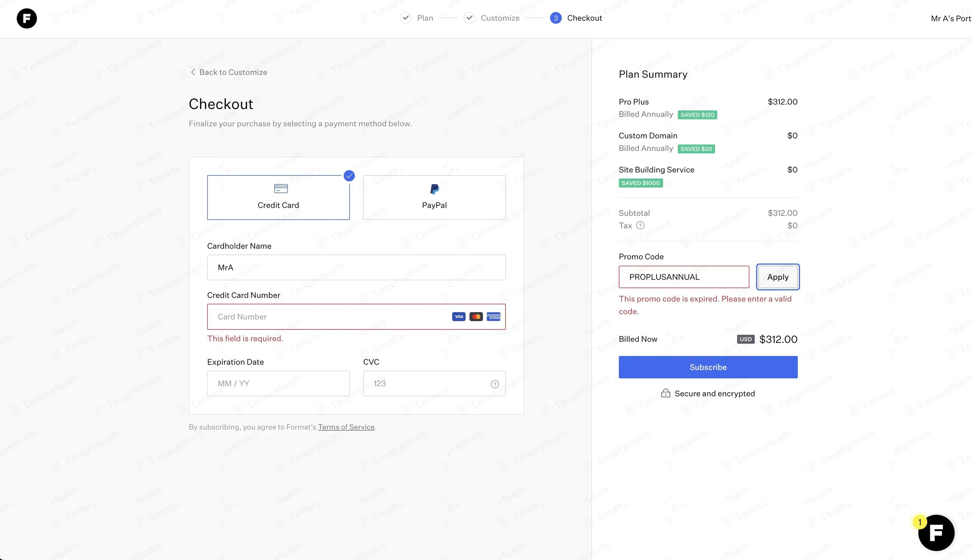
Task: Click the Promo Code input field
Action: tap(683, 277)
